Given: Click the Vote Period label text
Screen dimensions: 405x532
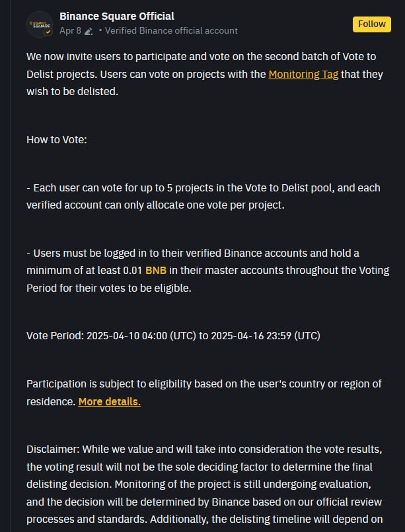Looking at the screenshot, I should 55,336.
